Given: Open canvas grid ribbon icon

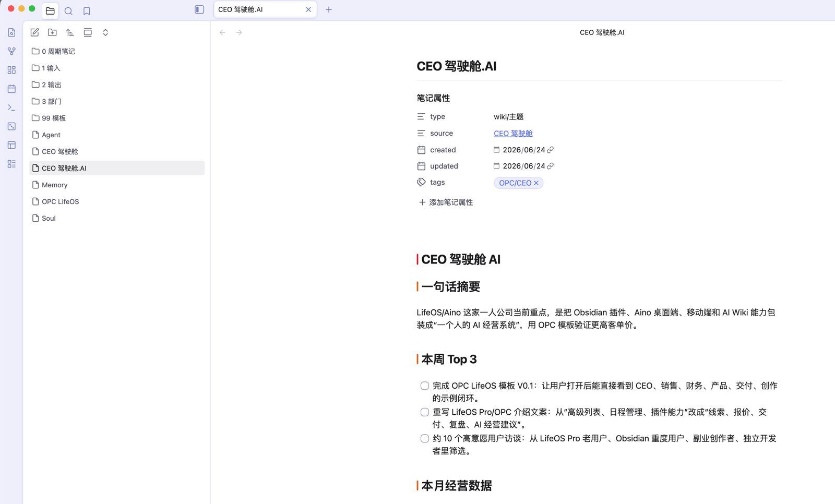Looking at the screenshot, I should [x=11, y=70].
